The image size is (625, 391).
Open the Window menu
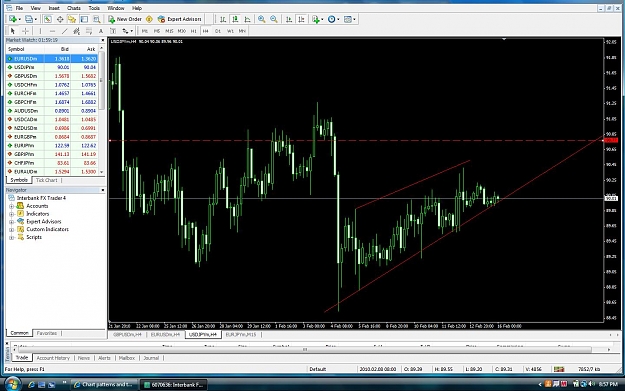[116, 8]
